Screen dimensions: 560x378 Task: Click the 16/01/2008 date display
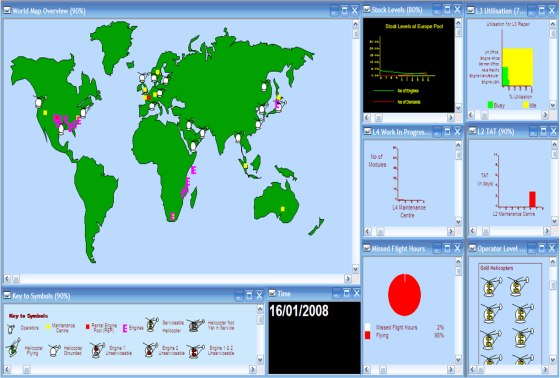pyautogui.click(x=299, y=311)
